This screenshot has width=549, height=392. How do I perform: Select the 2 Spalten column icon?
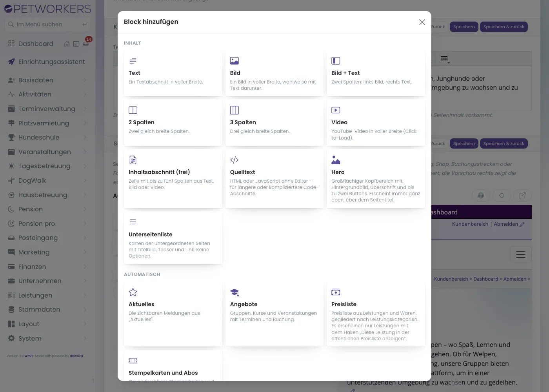pos(133,110)
